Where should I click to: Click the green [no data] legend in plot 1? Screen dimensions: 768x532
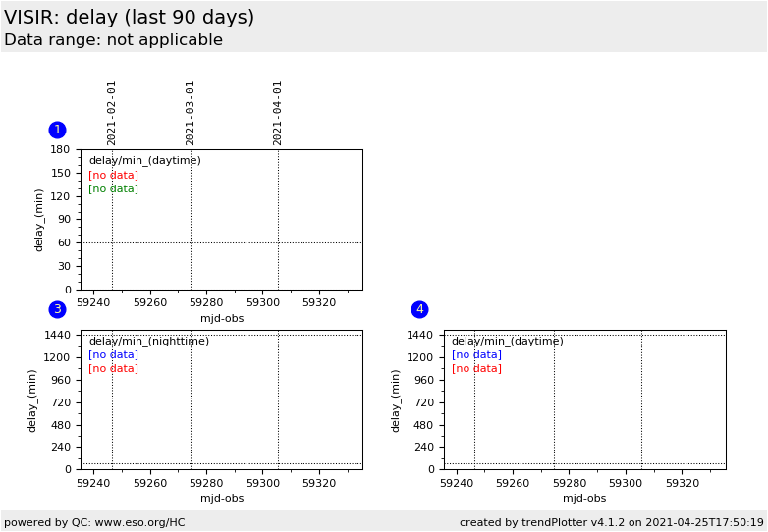tap(113, 188)
